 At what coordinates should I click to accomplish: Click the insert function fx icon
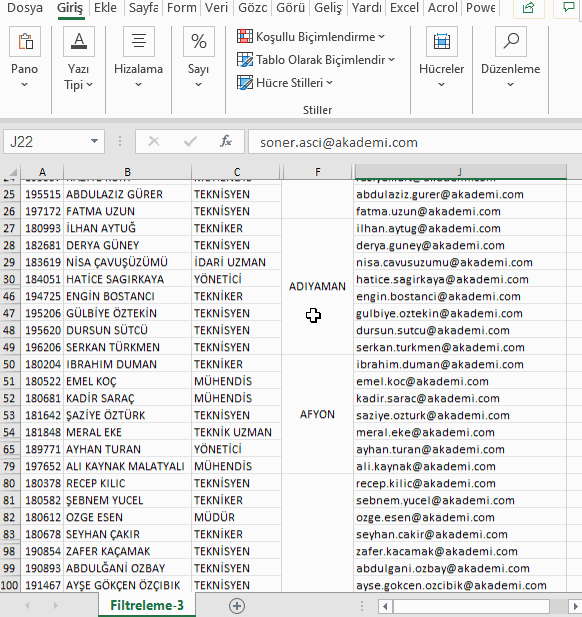pos(226,141)
